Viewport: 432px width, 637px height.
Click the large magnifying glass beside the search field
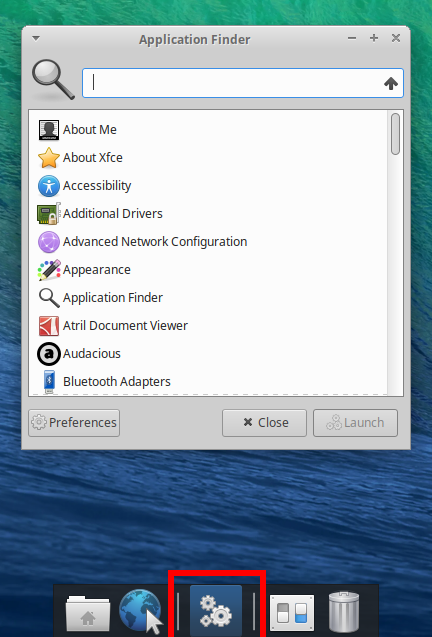(53, 80)
